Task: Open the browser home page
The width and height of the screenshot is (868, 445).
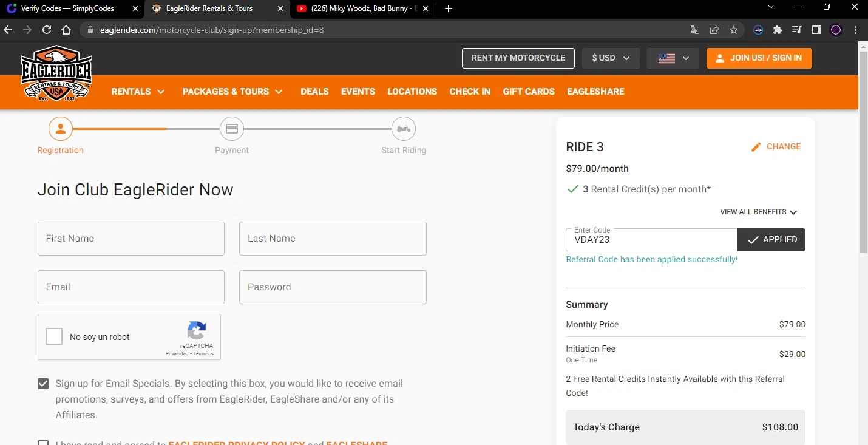Action: 66,30
